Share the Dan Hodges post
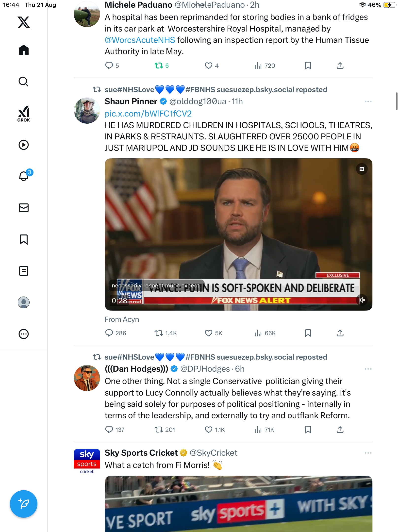The height and width of the screenshot is (532, 399). click(x=340, y=430)
